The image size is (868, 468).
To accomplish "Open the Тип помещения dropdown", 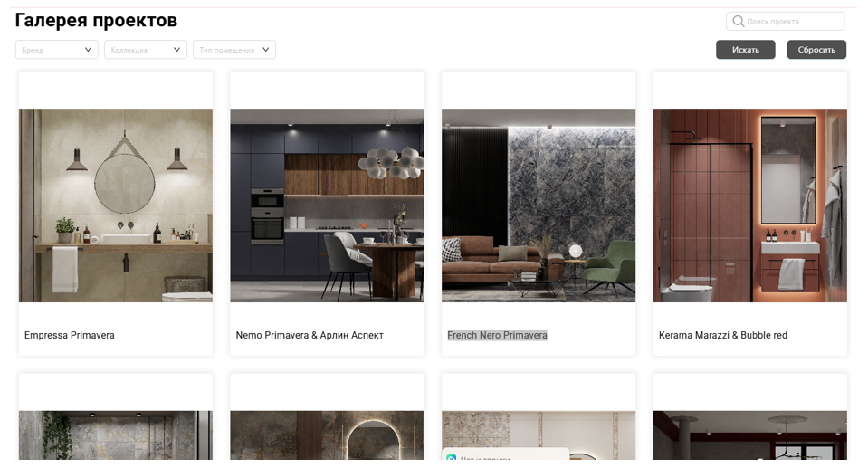I will tap(234, 49).
